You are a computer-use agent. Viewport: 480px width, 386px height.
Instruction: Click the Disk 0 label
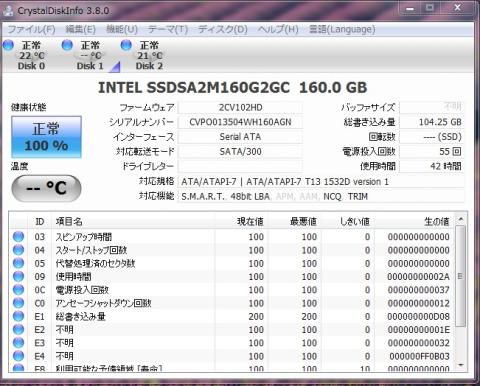tap(31, 66)
